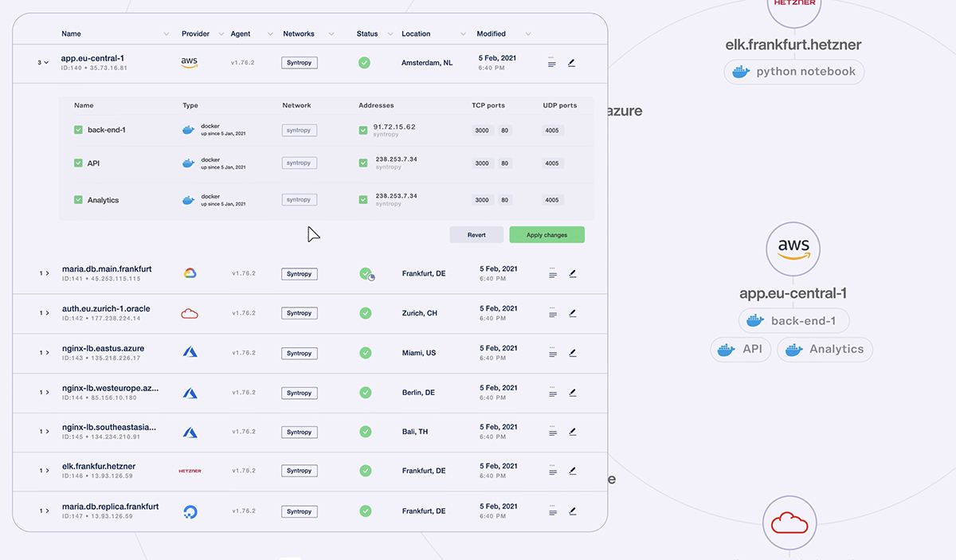Click Oracle cloud logo in auth.eu.zurich-1.oracle row
Viewport: 956px width, 560px height.
coord(190,313)
